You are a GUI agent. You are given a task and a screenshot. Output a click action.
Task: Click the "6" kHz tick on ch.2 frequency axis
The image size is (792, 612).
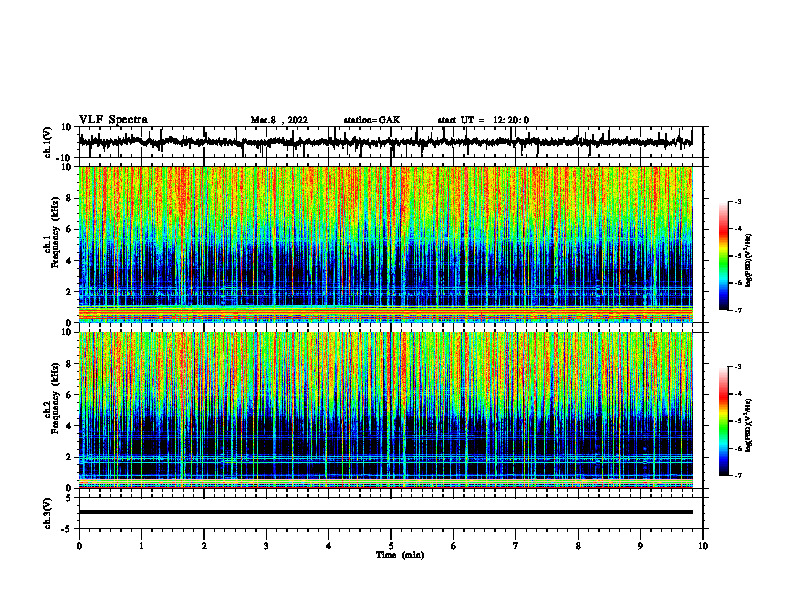[x=70, y=395]
